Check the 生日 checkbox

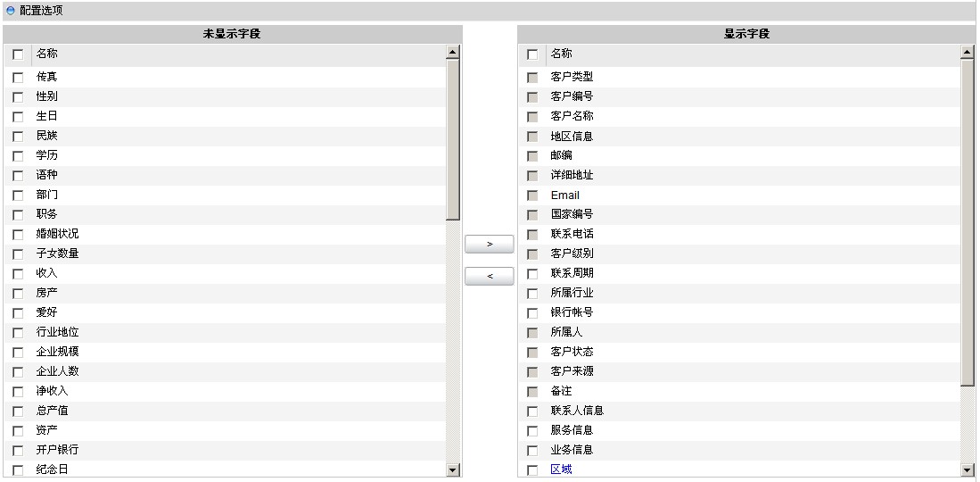[18, 116]
